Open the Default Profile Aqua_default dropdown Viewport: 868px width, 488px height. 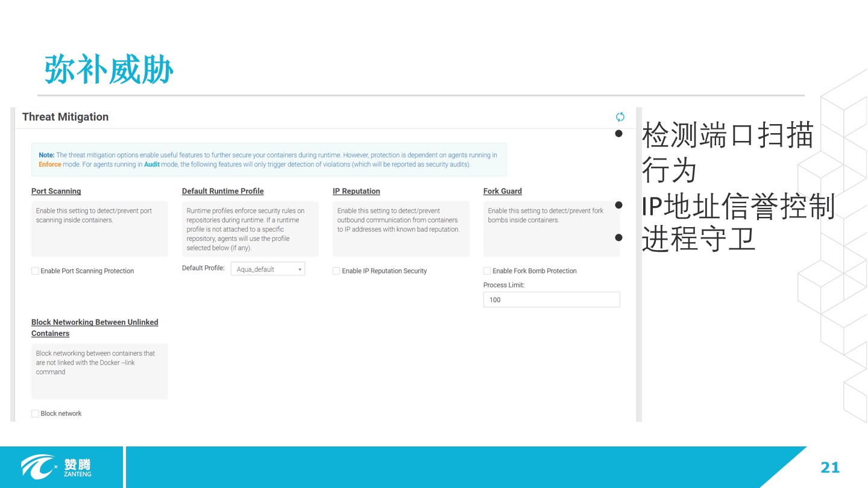[268, 269]
